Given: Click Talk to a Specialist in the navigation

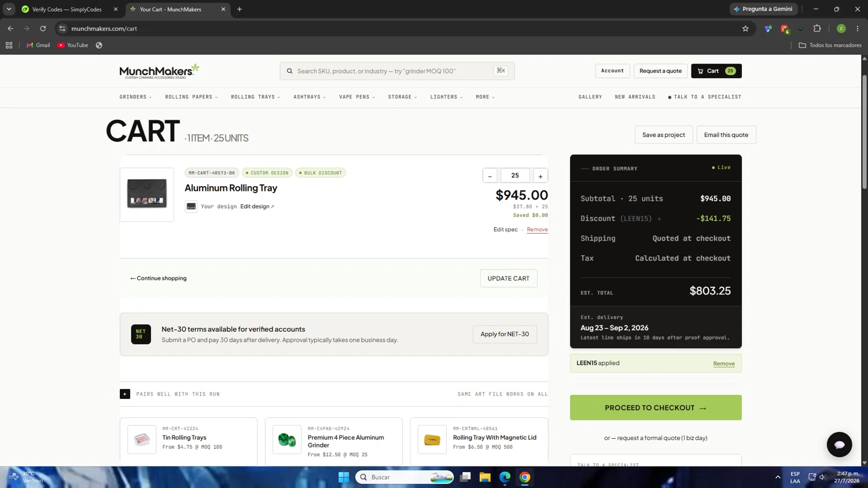Looking at the screenshot, I should tap(705, 97).
